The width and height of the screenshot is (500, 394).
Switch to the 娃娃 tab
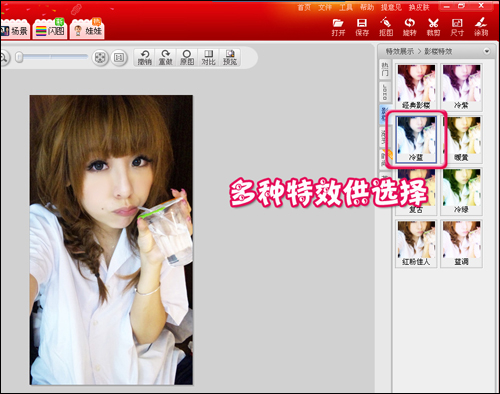click(x=87, y=30)
